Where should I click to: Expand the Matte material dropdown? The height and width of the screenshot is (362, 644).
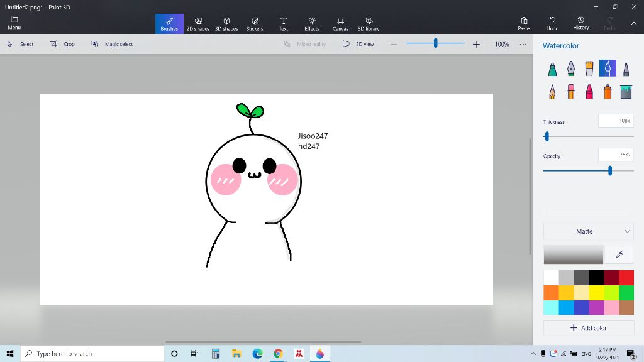[x=589, y=231]
